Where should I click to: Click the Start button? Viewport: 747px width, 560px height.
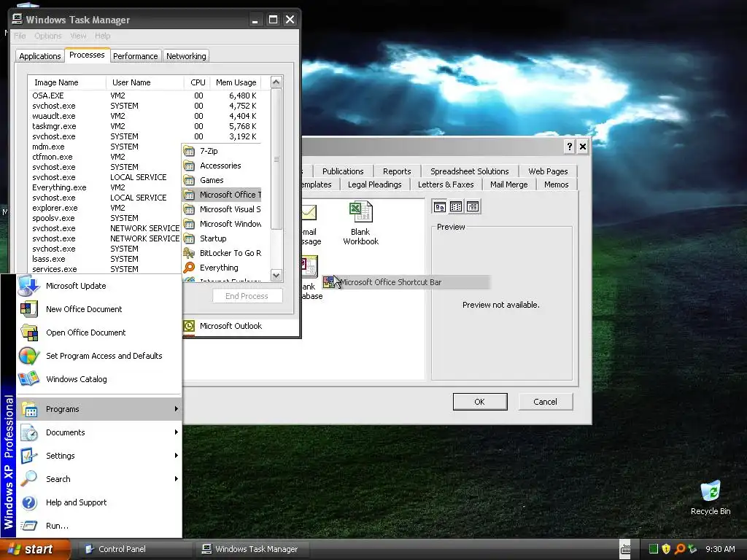(x=36, y=550)
